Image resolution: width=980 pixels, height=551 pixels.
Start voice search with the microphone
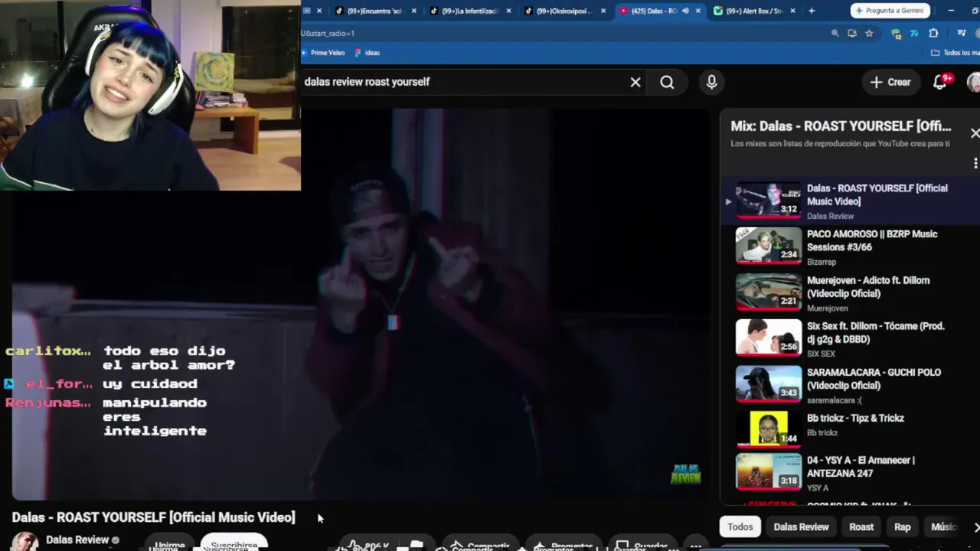coord(712,82)
